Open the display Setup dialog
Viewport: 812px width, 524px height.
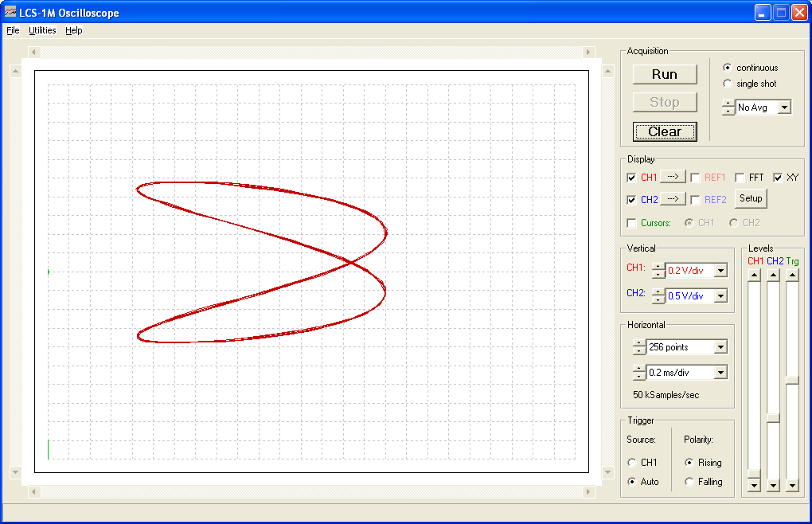pos(750,198)
